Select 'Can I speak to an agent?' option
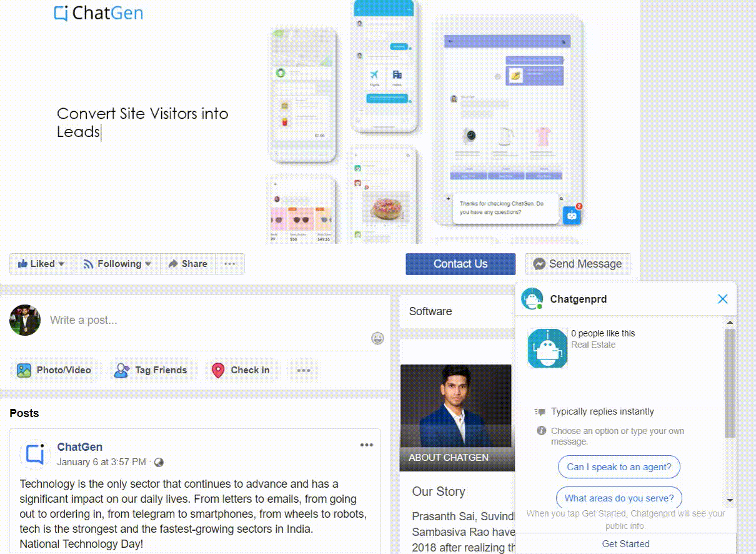The image size is (756, 554). tap(619, 466)
